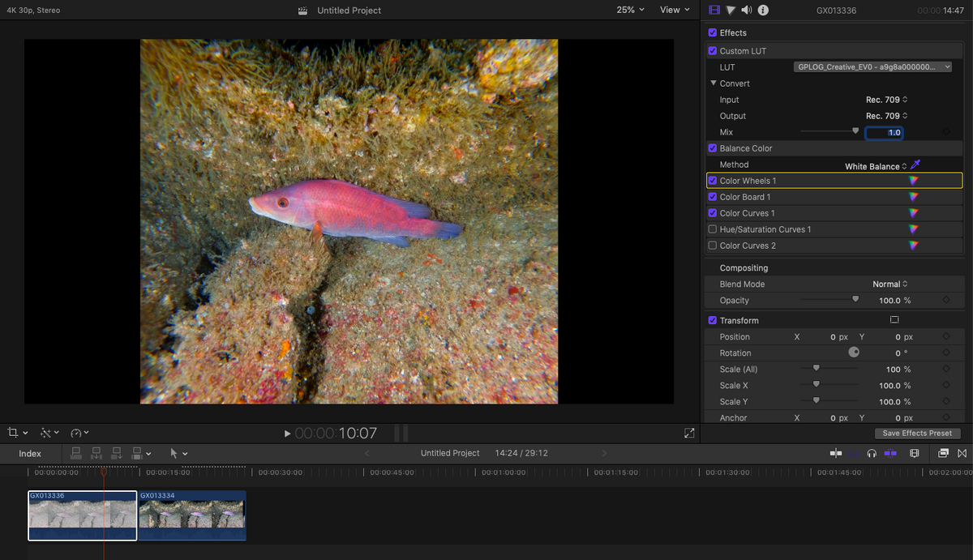The image size is (973, 560).
Task: Open project clapperboard icon in viewer header
Action: click(x=303, y=11)
